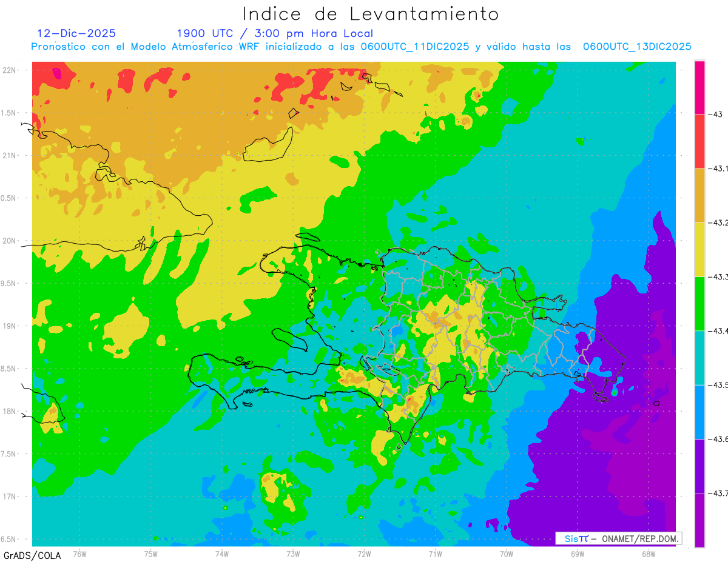Click the teal legend swatch between -43.4 and -43.5

click(699, 358)
